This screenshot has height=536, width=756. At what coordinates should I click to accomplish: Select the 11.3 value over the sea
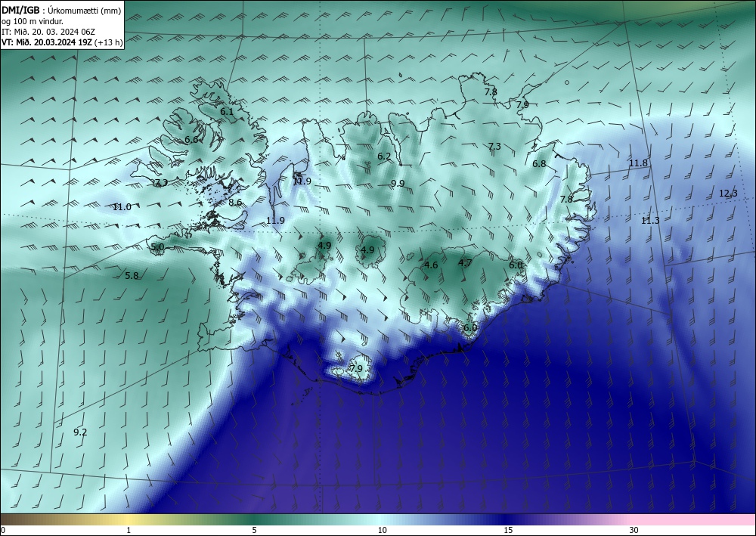[650, 221]
